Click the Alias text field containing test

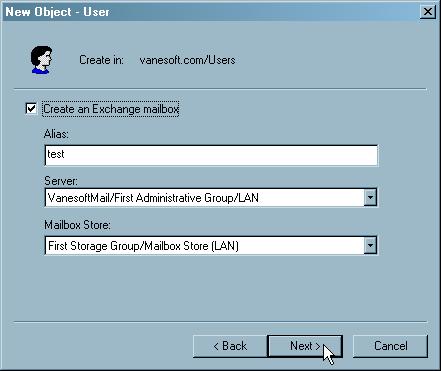pos(211,155)
